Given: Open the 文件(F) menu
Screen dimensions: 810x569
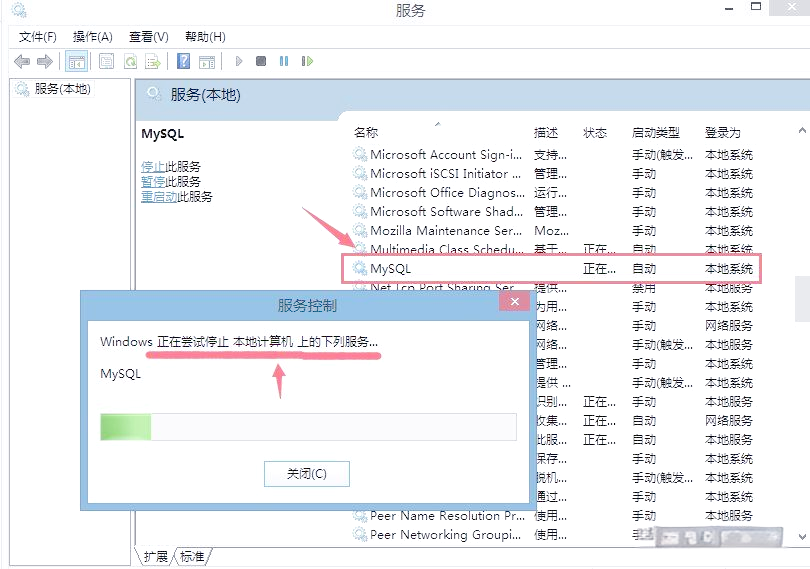Looking at the screenshot, I should pyautogui.click(x=38, y=37).
